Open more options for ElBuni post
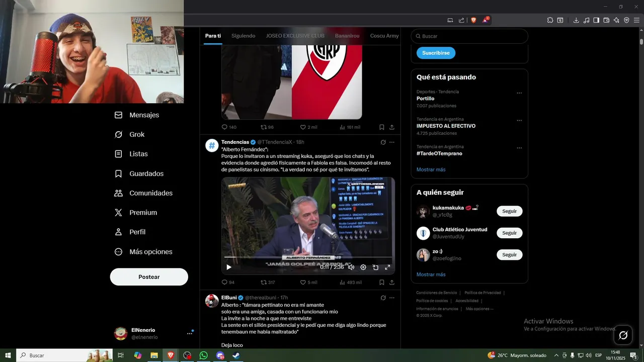 pyautogui.click(x=392, y=298)
